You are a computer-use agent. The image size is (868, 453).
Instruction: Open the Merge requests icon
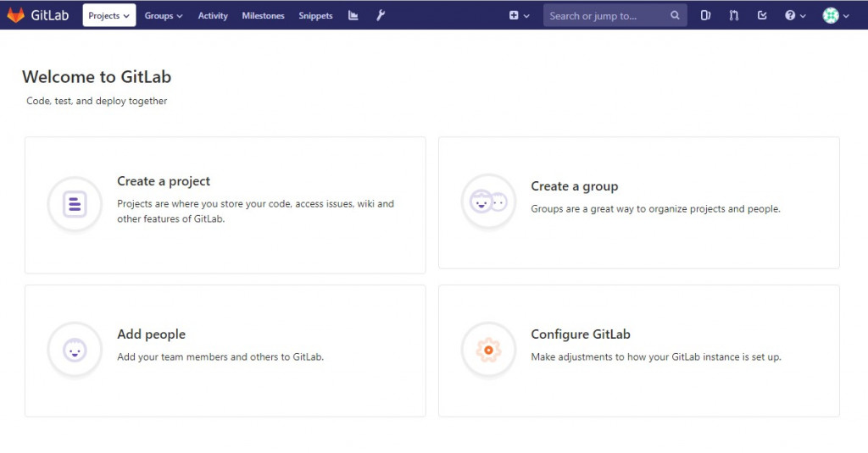click(x=734, y=15)
